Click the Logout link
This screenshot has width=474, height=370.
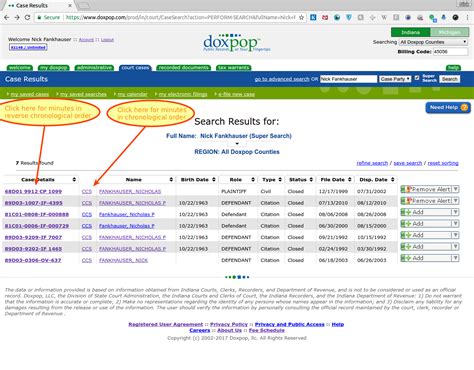107,40
